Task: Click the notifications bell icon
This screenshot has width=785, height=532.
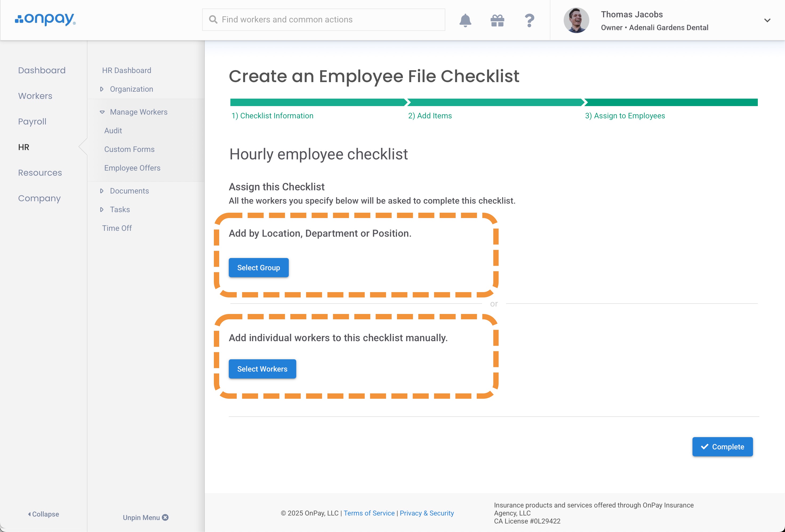Action: 465,20
